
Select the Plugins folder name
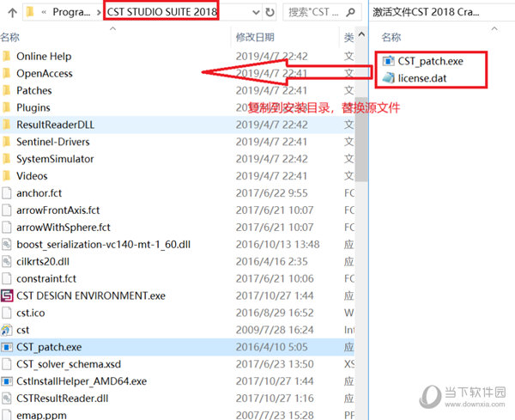pyautogui.click(x=33, y=107)
